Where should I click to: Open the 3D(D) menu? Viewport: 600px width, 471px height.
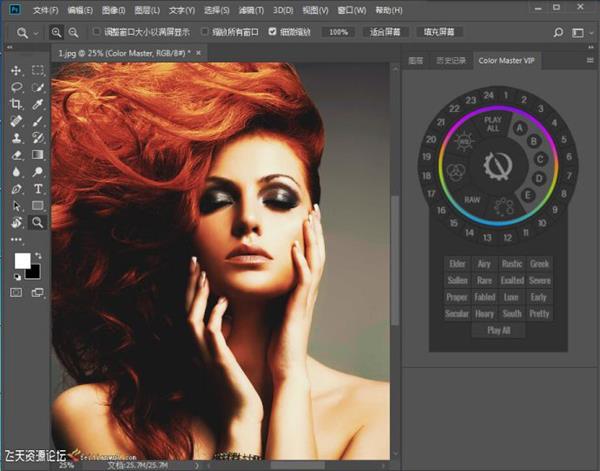click(283, 9)
